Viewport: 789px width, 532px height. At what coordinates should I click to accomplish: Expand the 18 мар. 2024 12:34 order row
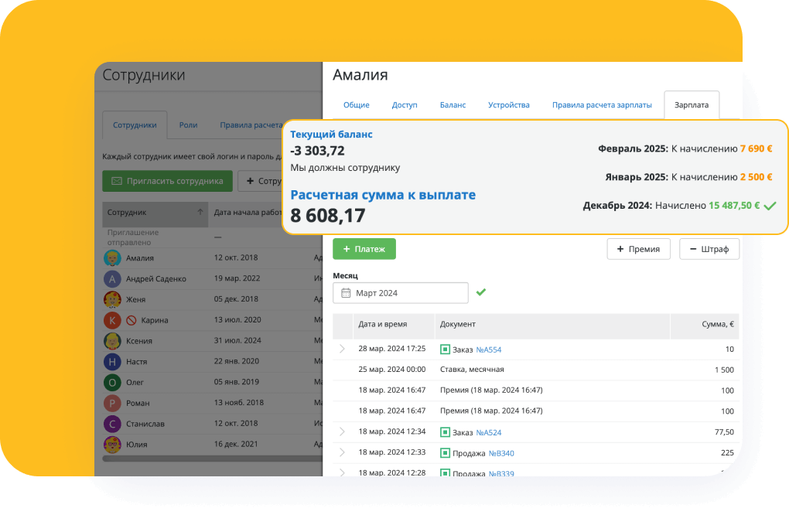(343, 432)
